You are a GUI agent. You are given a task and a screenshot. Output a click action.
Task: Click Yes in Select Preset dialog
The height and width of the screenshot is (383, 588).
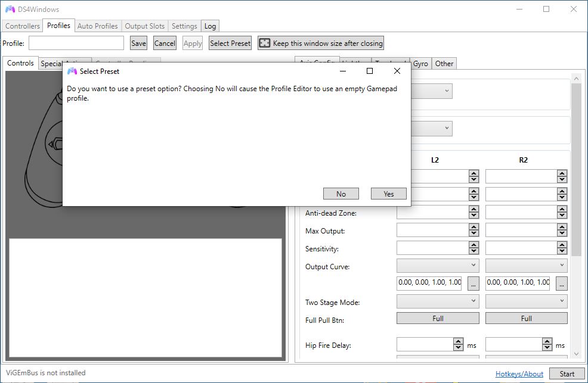point(388,194)
